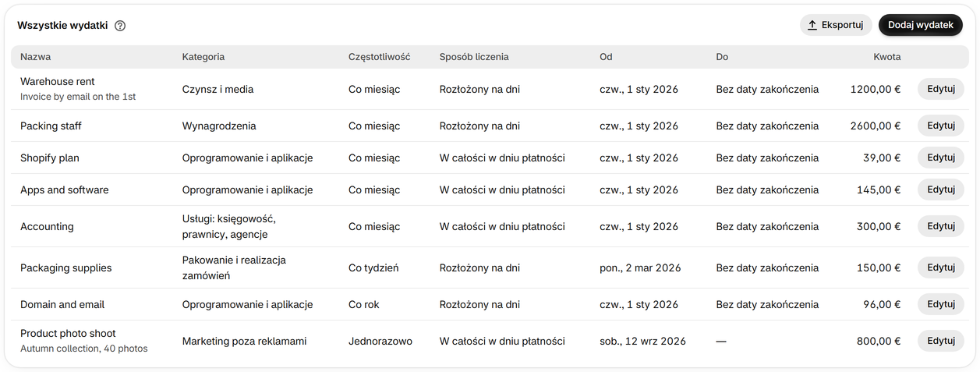The height and width of the screenshot is (372, 980).
Task: Click the Sposób liczenia column header
Action: point(474,57)
